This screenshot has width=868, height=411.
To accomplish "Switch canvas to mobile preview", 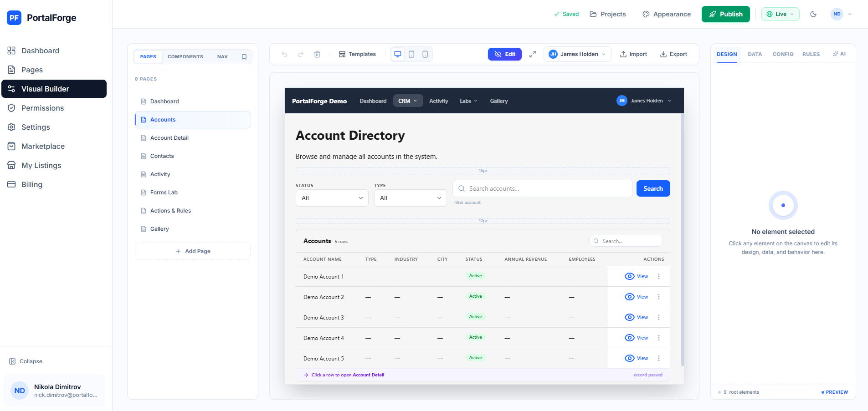I will (425, 54).
